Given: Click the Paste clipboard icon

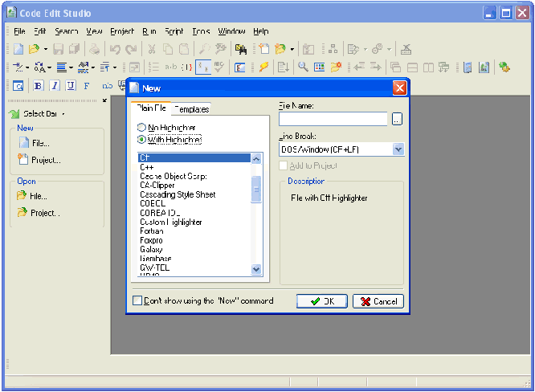Looking at the screenshot, I should point(184,49).
